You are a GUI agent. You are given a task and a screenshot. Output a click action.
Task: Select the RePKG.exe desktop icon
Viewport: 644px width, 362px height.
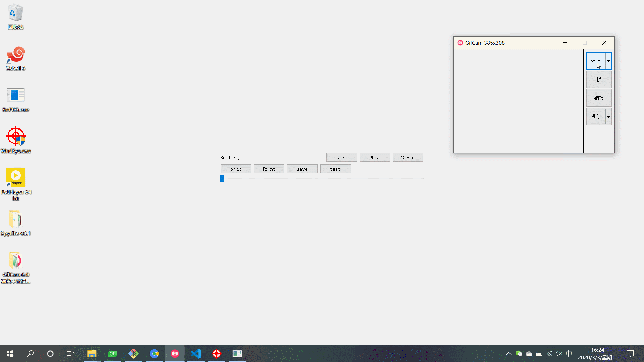(15, 96)
